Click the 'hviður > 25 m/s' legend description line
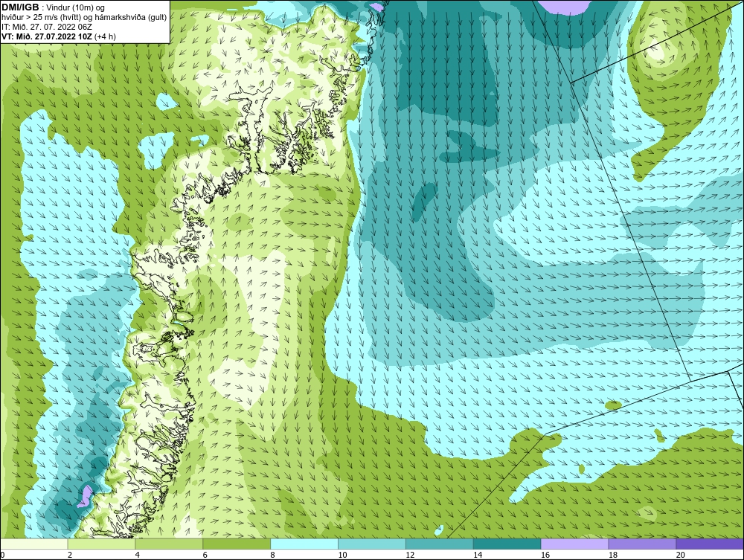 point(84,18)
